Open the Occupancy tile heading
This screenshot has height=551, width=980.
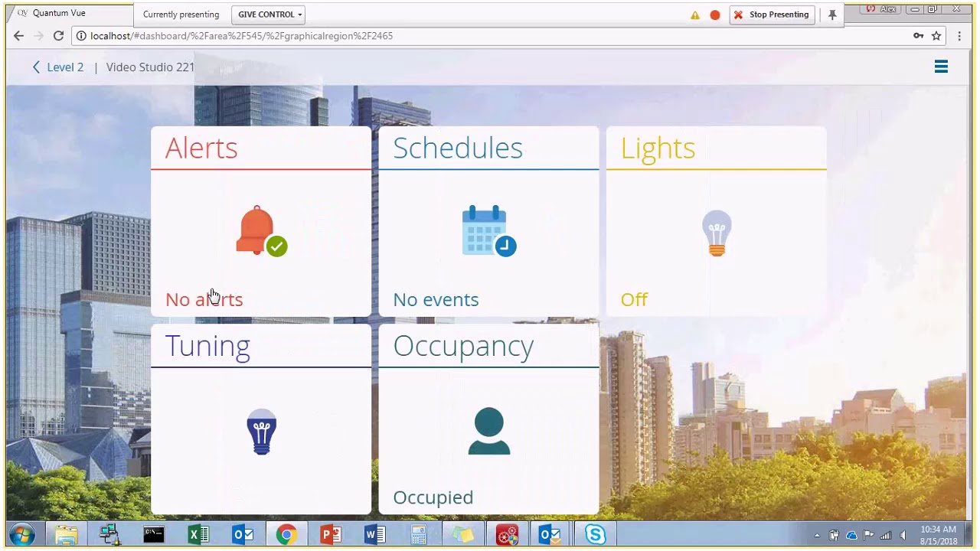pos(463,346)
